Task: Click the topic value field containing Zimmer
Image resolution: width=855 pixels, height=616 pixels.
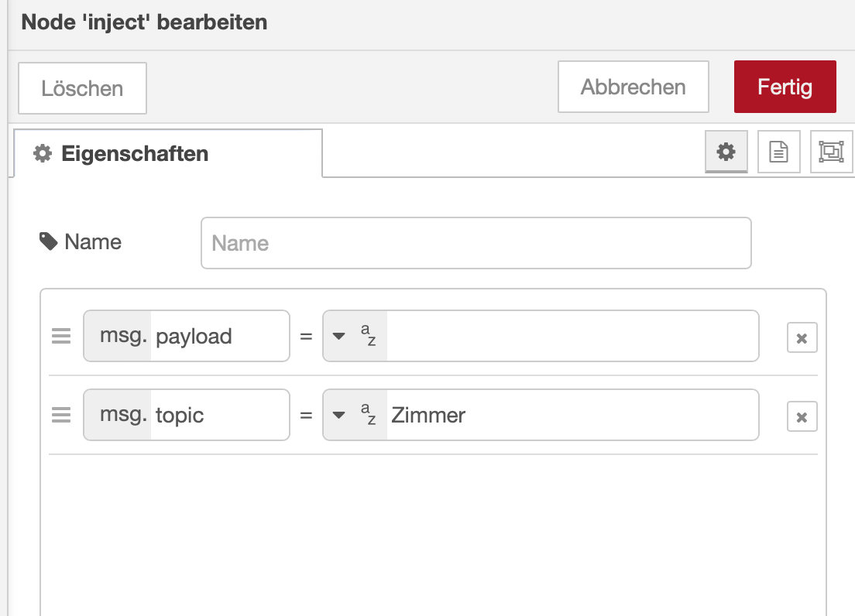Action: click(572, 416)
